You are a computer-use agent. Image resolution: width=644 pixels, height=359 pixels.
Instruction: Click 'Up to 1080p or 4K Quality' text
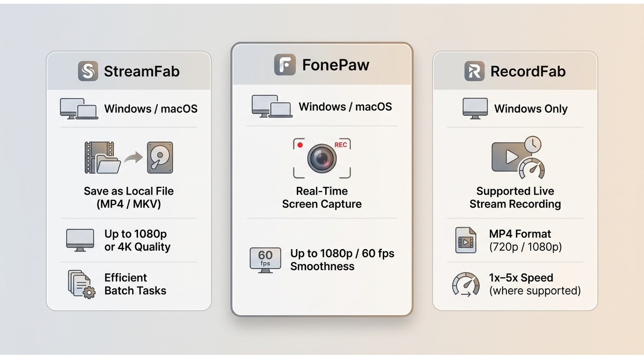click(x=137, y=240)
